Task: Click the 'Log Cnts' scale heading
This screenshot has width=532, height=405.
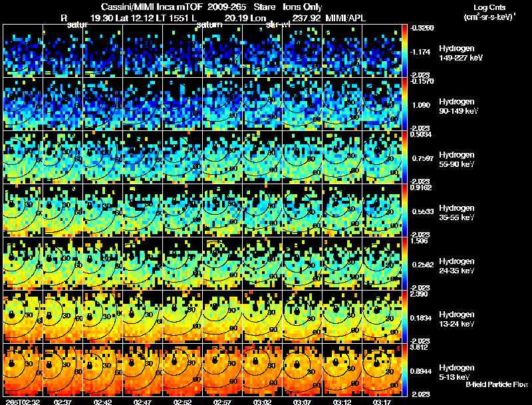Action: coord(489,7)
